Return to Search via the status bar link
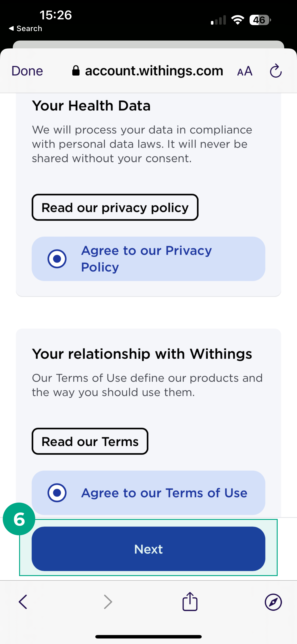The image size is (297, 644). [x=25, y=28]
